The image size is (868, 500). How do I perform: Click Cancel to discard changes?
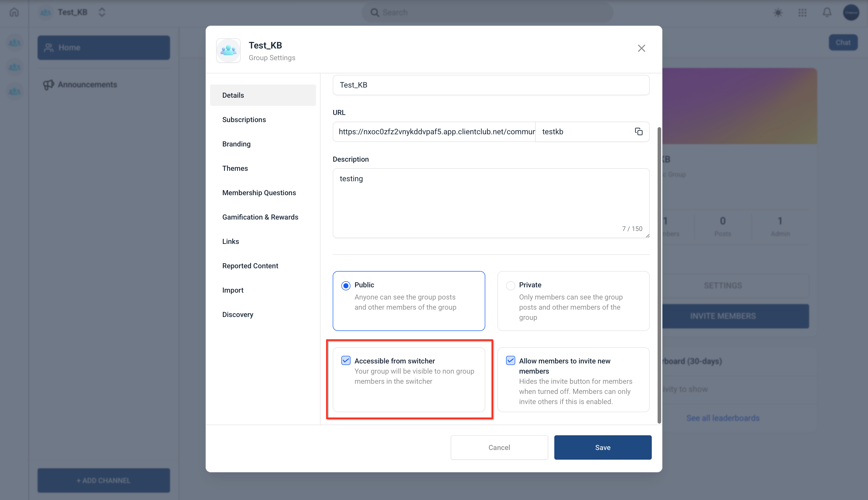(499, 447)
